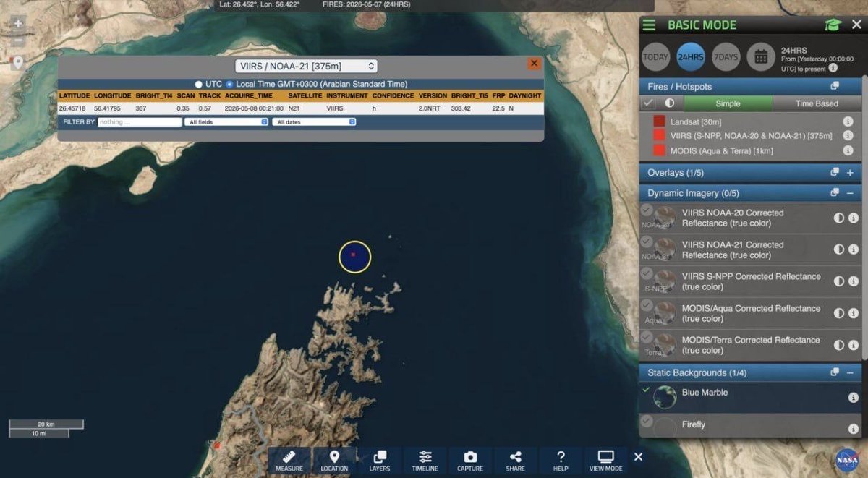This screenshot has width=868, height=478.
Task: Open the Timeline tool
Action: [x=425, y=461]
